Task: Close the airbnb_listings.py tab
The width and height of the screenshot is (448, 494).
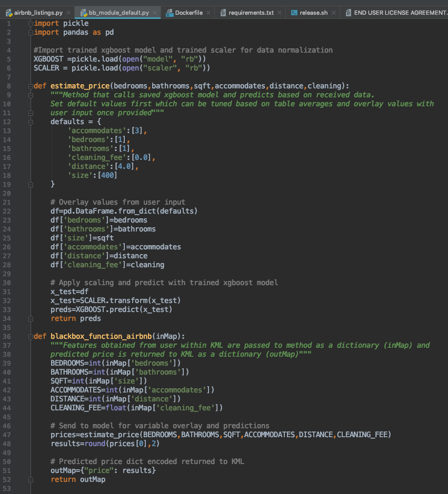Action: [x=68, y=12]
